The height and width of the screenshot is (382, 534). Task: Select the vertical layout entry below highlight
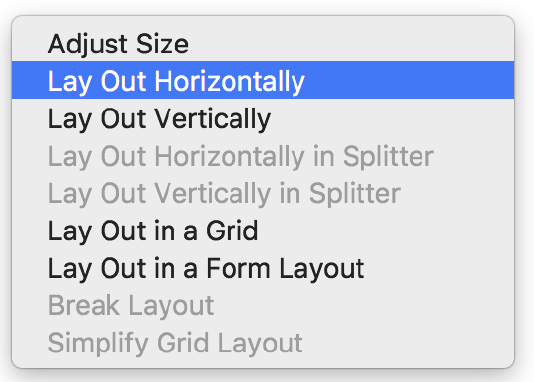click(x=263, y=118)
